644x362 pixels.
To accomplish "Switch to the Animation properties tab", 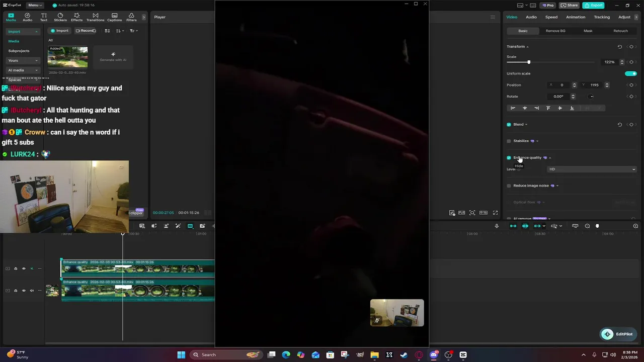I will tap(576, 17).
